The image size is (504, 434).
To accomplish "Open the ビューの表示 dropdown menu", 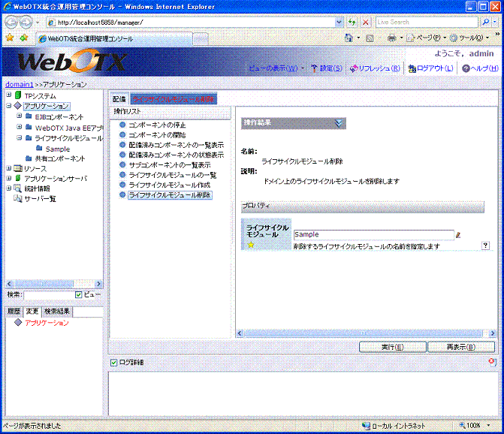I will (275, 68).
